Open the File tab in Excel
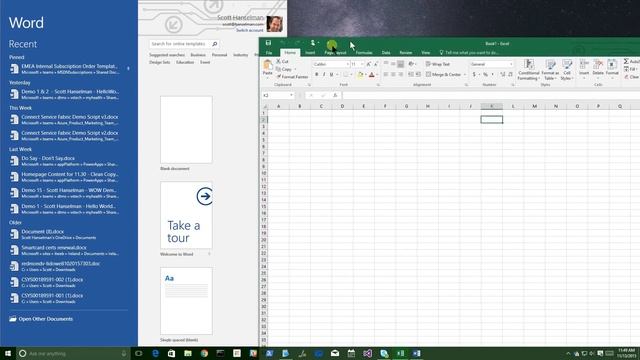Image resolution: width=640 pixels, height=360 pixels. pos(269,53)
